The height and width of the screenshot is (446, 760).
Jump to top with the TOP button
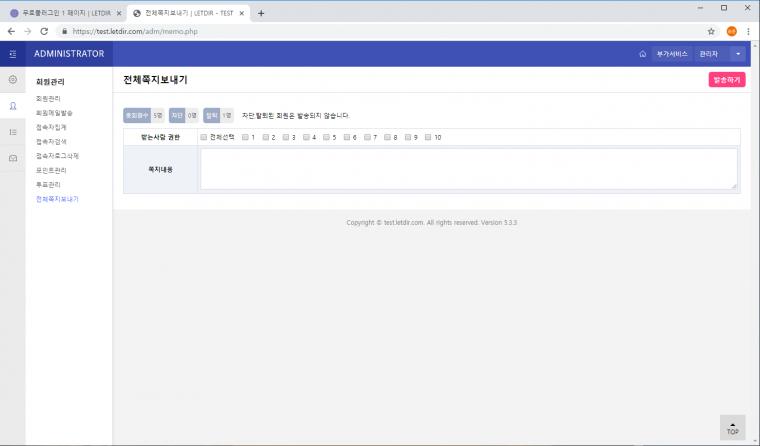732,428
